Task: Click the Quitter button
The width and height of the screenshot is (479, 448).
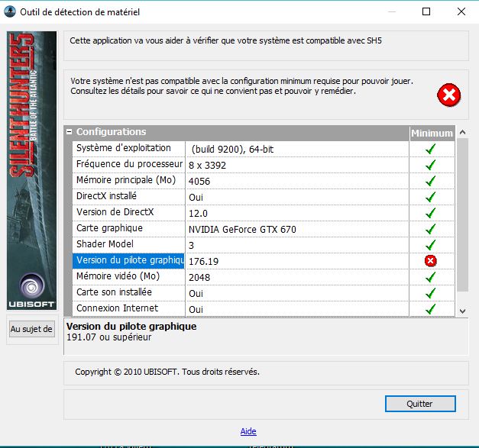Action: coord(420,404)
